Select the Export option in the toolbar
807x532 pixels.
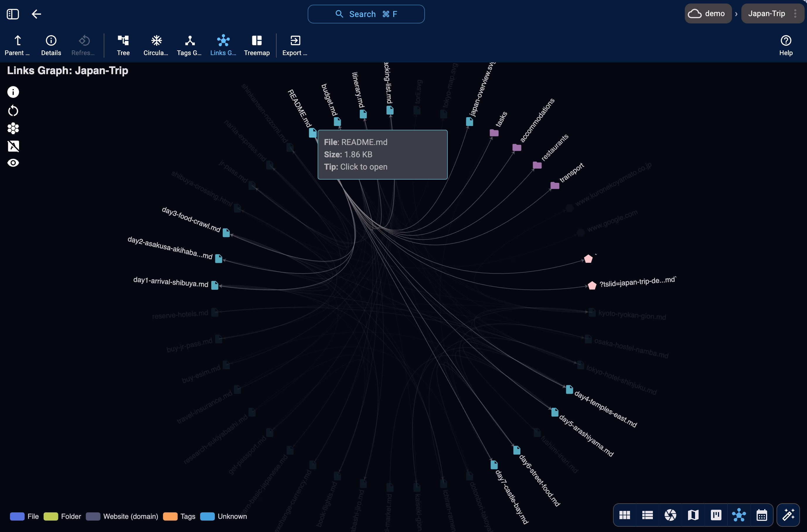[294, 45]
